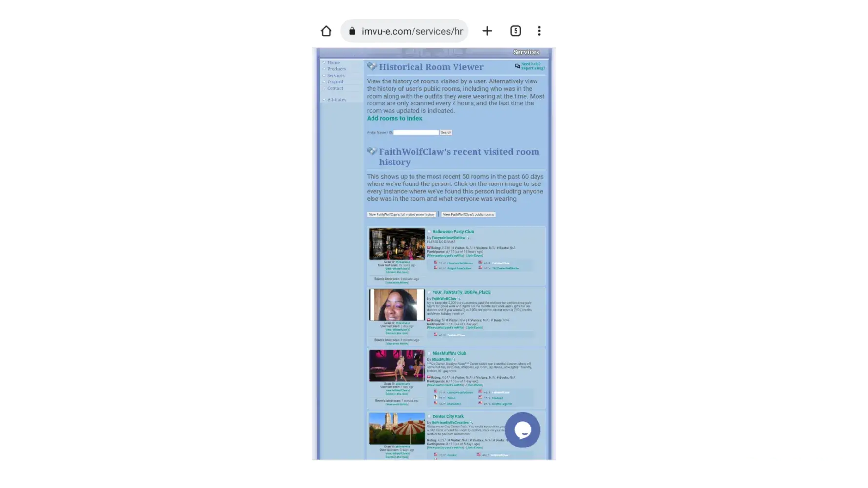This screenshot has height=488, width=868.
Task: Open Services in the sidebar menu
Action: tap(336, 76)
